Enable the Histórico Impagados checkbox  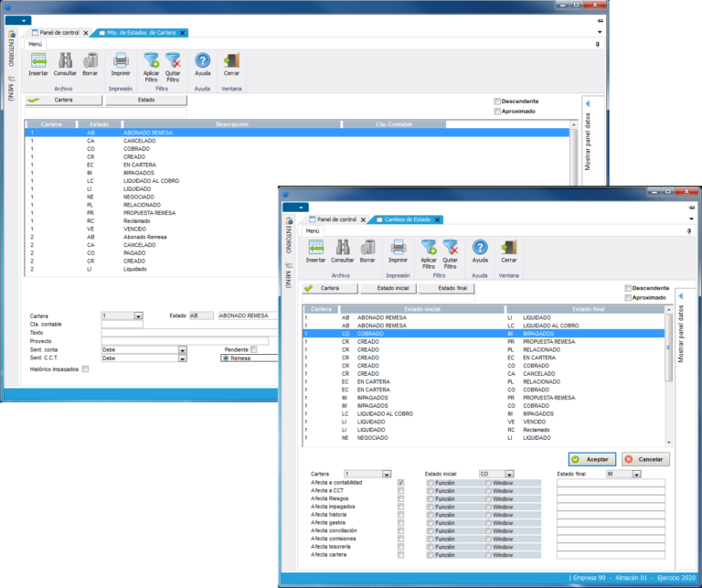[x=85, y=369]
